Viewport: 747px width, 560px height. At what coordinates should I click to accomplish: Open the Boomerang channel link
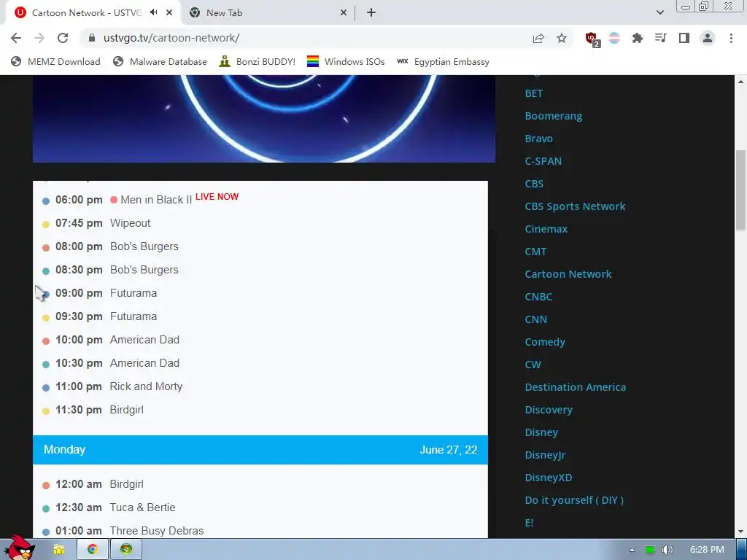[553, 116]
